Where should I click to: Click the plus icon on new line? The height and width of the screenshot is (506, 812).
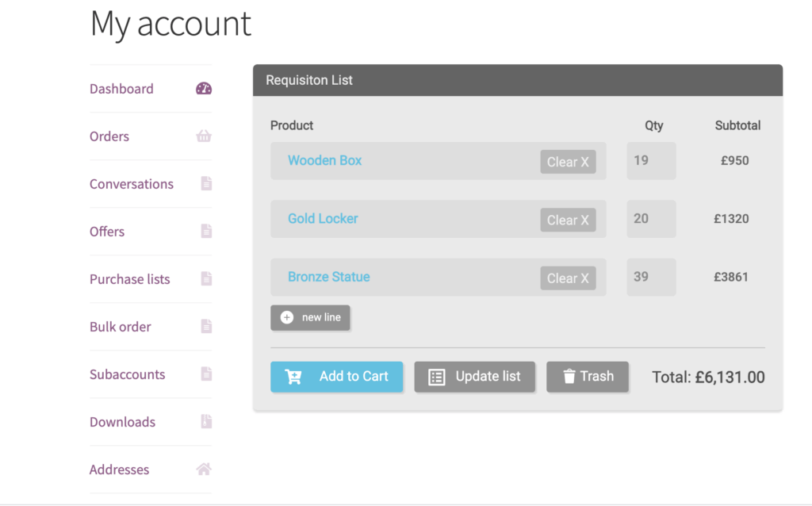(x=287, y=317)
